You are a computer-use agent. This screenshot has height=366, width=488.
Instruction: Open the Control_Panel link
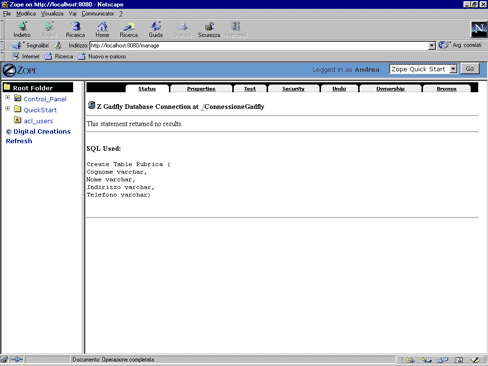coord(45,99)
